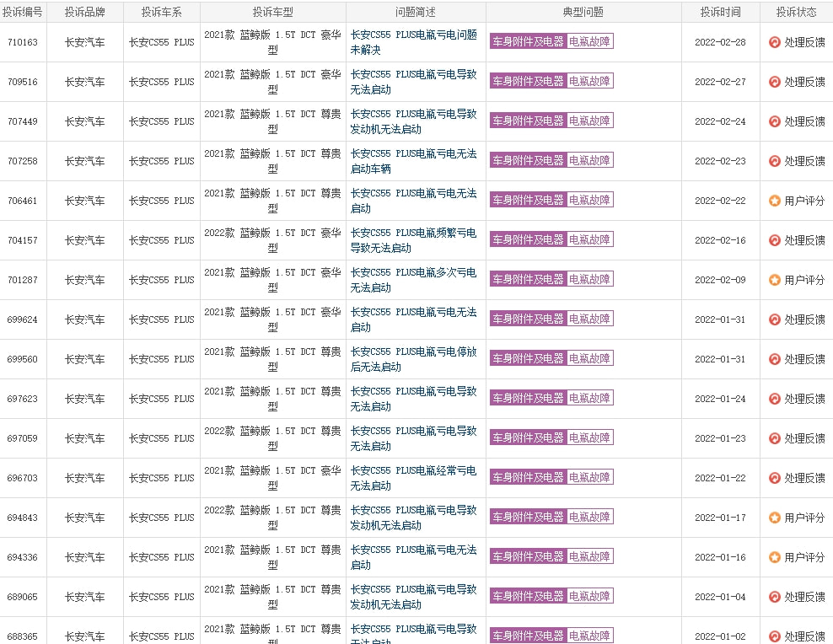Click the status icon in row 710163
This screenshot has width=833, height=644.
775,42
